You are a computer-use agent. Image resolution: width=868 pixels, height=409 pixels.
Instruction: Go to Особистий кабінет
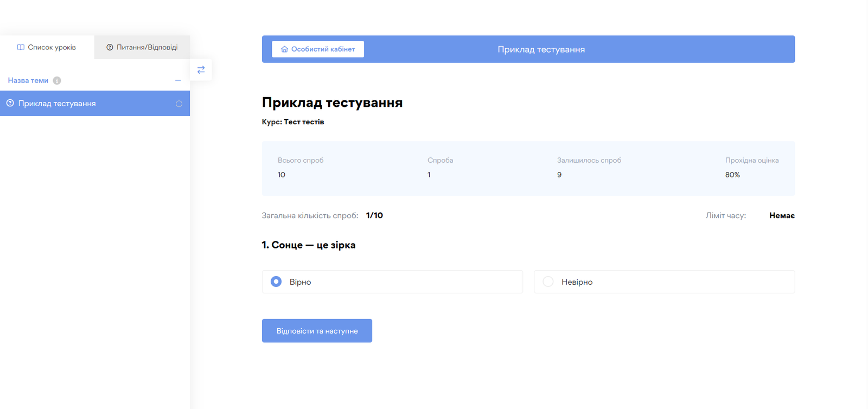323,49
